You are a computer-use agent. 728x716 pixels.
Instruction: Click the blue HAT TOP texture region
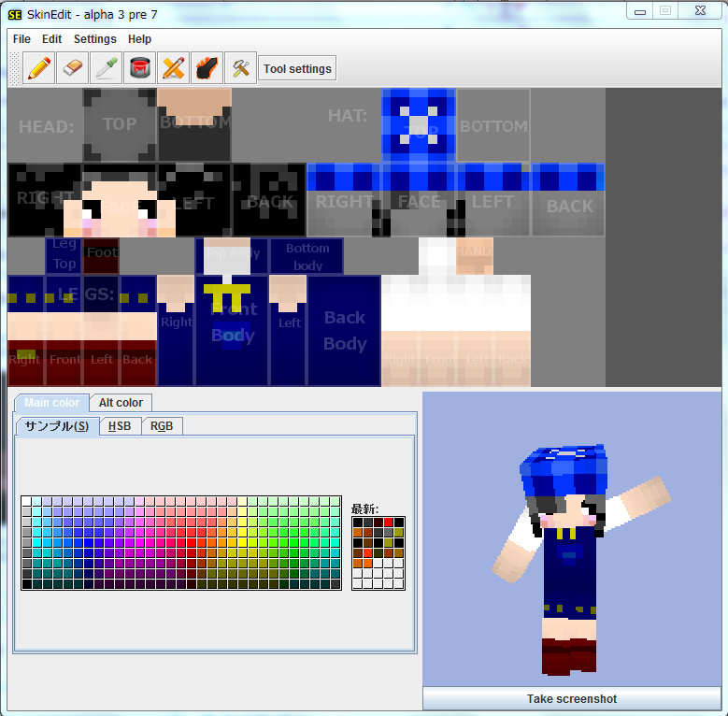(419, 125)
